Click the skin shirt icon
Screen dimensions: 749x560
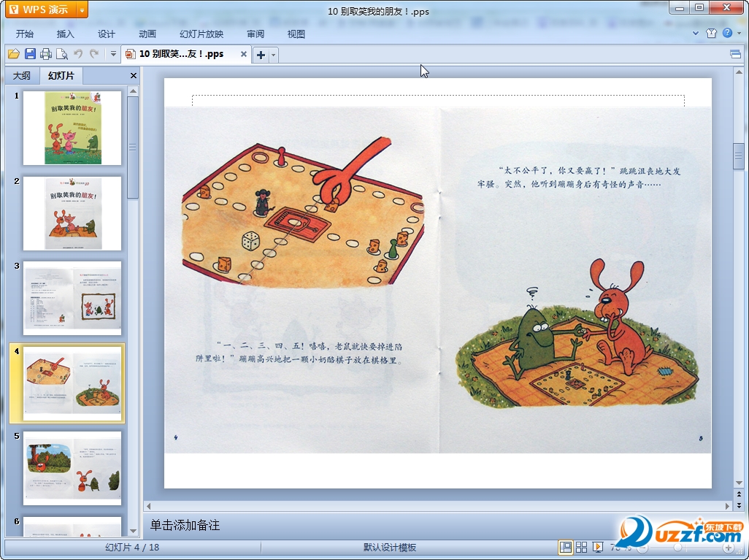point(711,33)
